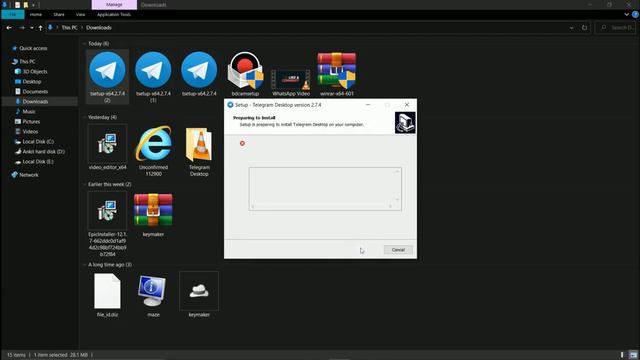The image size is (640, 360).
Task: Expand the ribbon with the chevron
Action: point(627,14)
